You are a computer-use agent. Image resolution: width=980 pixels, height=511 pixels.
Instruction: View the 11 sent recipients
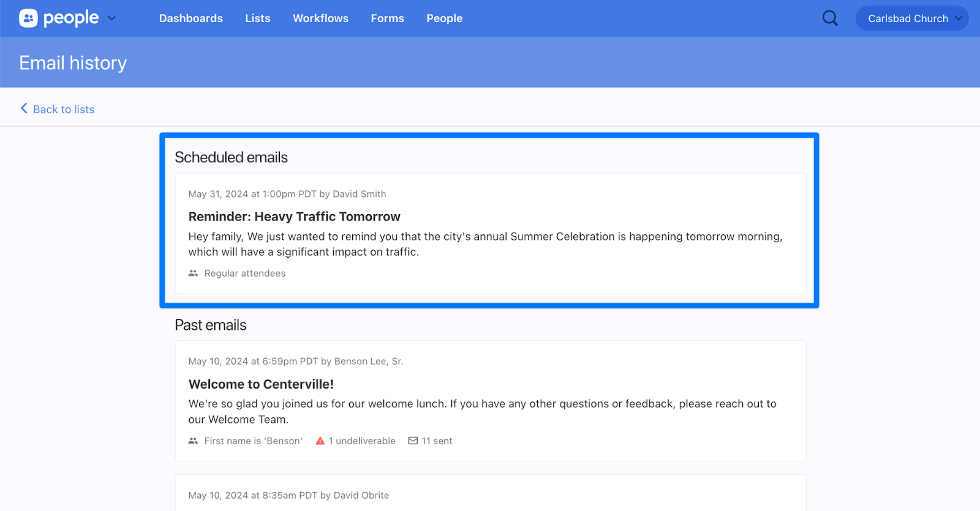pyautogui.click(x=437, y=441)
